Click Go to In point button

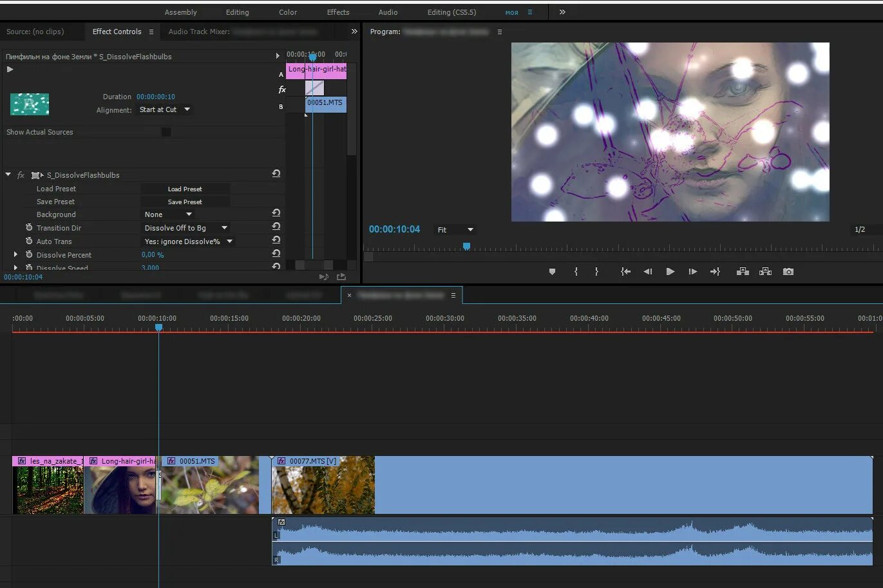click(625, 272)
